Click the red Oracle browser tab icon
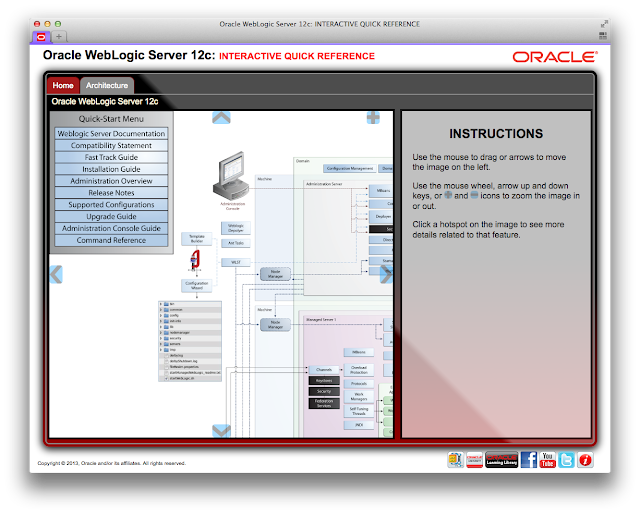The image size is (640, 514). point(41,37)
